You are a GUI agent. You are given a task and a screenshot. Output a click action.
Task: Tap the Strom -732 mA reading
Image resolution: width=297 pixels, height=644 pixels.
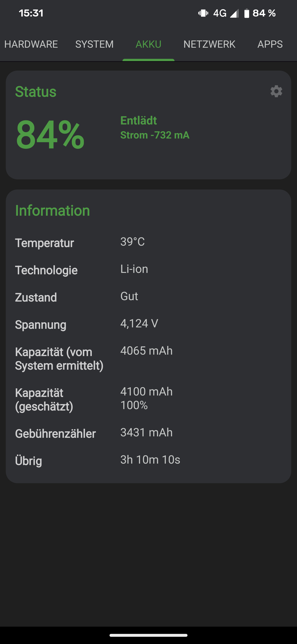point(155,135)
